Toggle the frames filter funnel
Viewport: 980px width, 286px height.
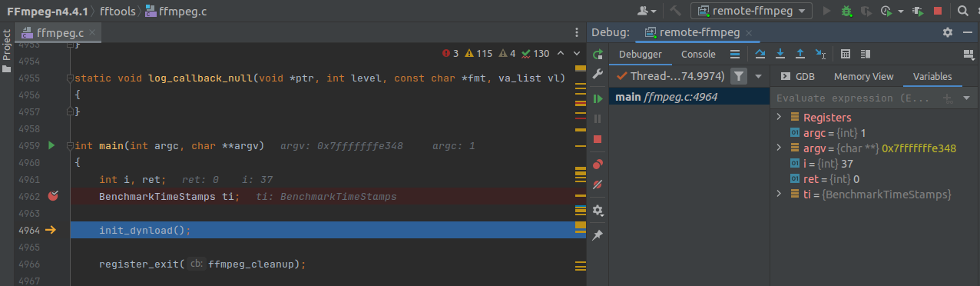coord(738,76)
